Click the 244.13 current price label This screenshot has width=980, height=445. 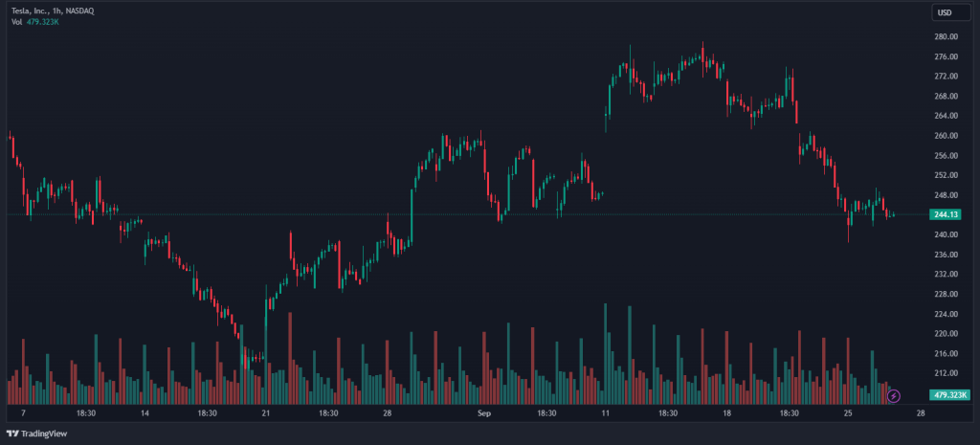tap(946, 214)
